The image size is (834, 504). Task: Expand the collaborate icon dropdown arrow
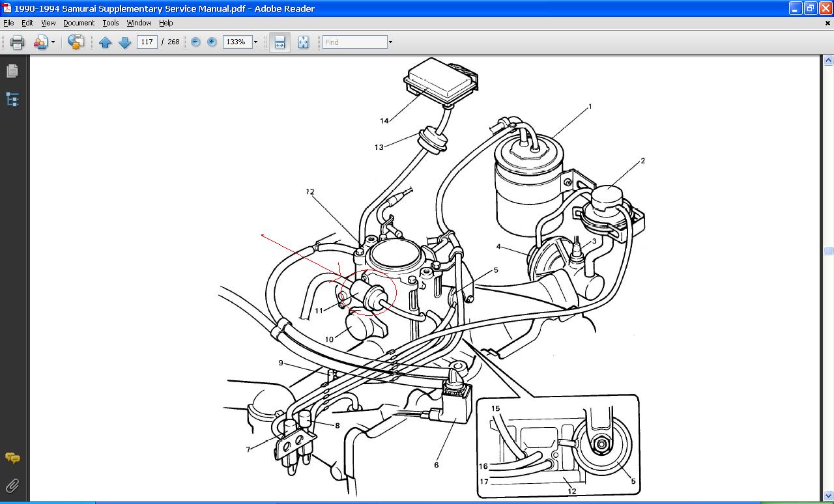[x=53, y=42]
